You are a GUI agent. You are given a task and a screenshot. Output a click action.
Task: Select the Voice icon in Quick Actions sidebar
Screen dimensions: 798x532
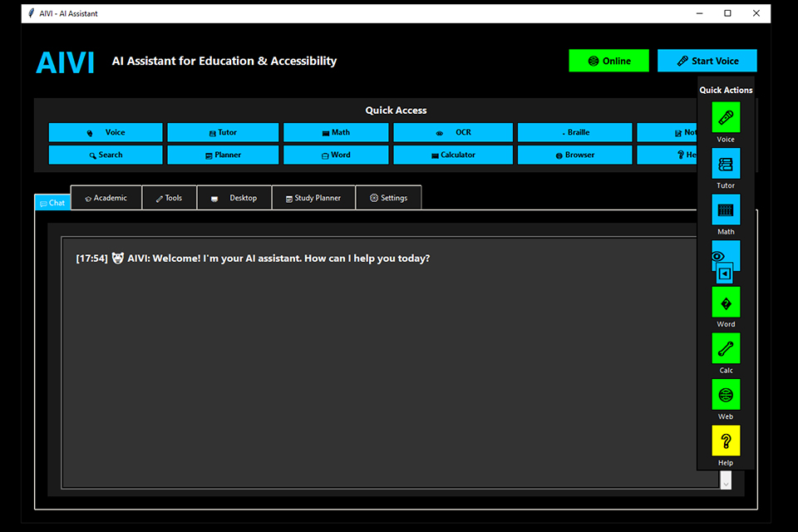tap(726, 117)
